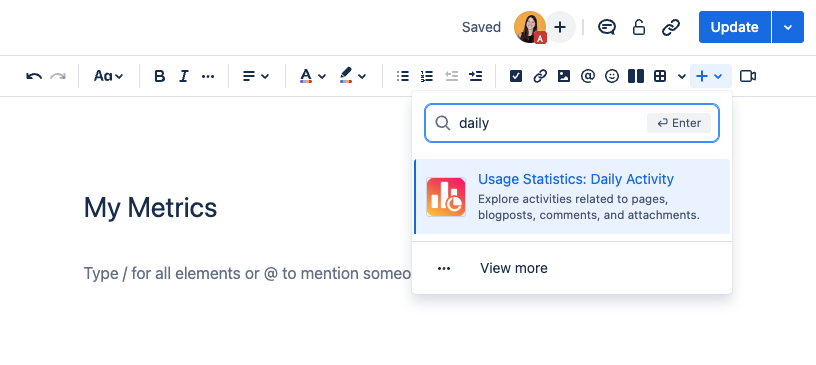Insert an emoji
Screen dimensions: 816x365
(612, 77)
